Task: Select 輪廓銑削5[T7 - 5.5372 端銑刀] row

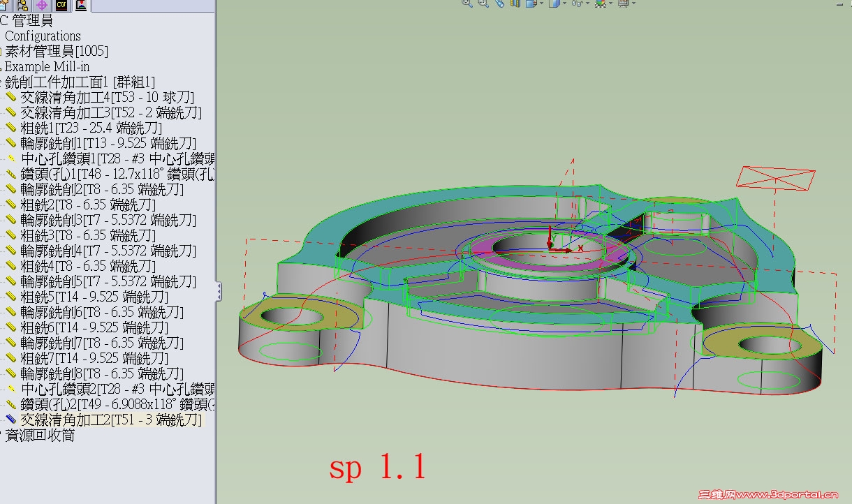Action: tap(108, 282)
